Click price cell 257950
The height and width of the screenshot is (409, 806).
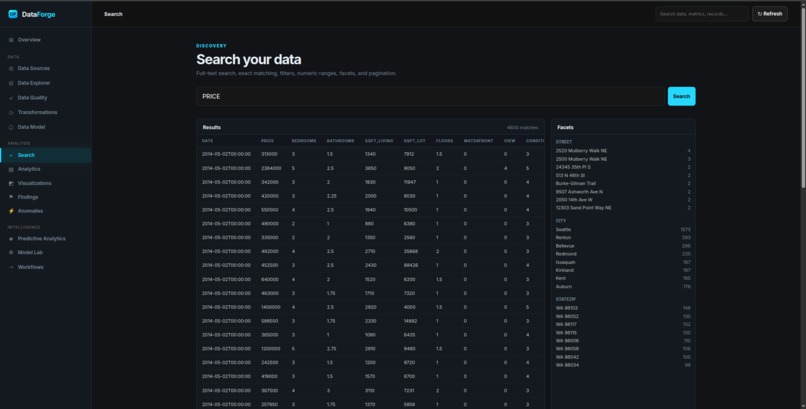coord(269,405)
